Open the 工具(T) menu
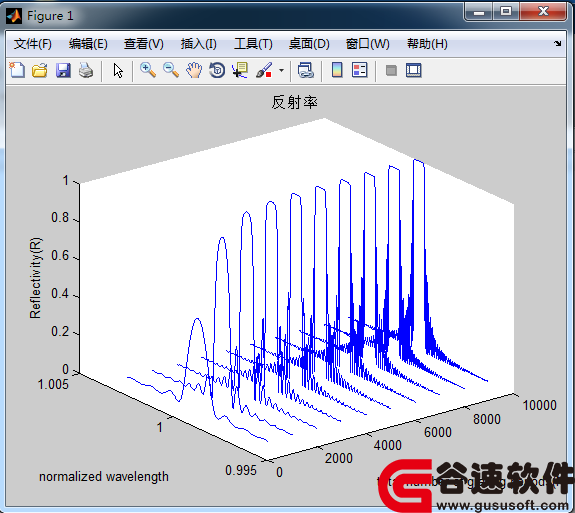Viewport: 575px width, 513px height. (253, 44)
